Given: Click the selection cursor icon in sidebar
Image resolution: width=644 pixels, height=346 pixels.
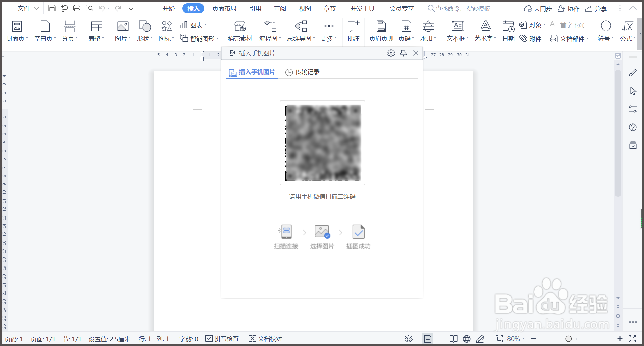Looking at the screenshot, I should point(633,91).
